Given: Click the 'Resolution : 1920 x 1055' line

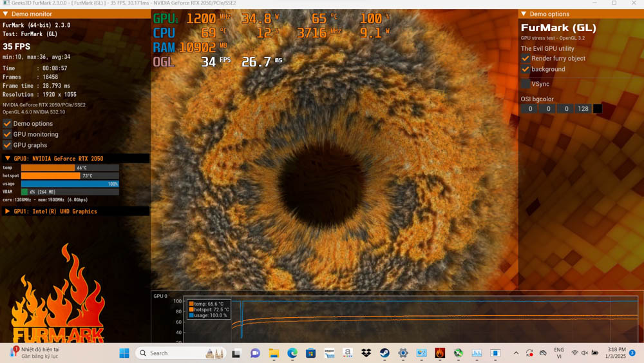Looking at the screenshot, I should click(39, 95).
